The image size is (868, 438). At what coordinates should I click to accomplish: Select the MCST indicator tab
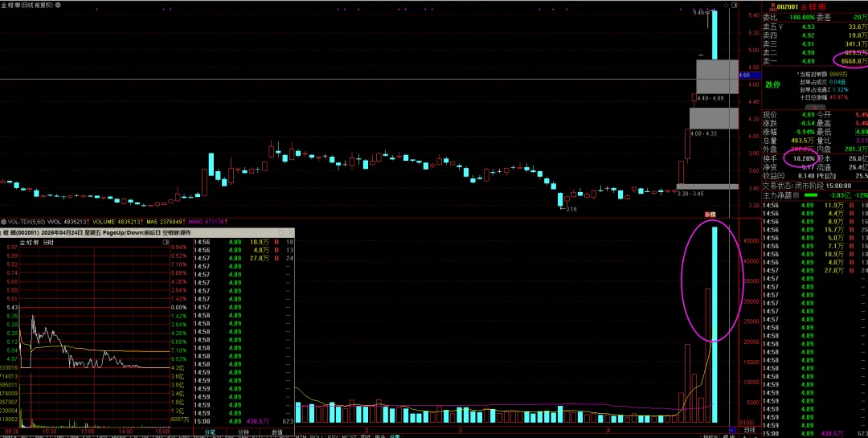[x=349, y=436]
